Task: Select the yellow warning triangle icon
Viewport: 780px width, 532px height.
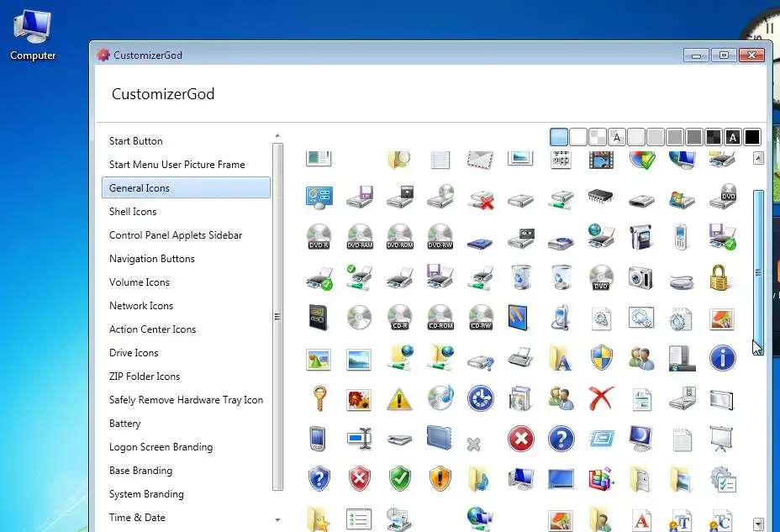Action: [x=399, y=398]
